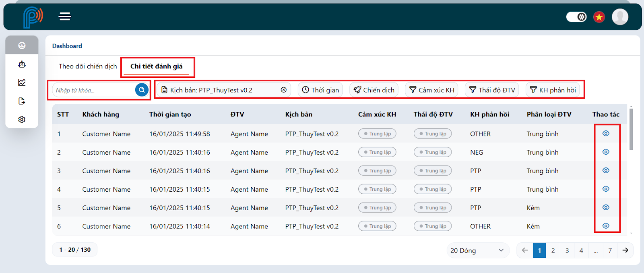Toggle the theme switch in header
644x273 pixels.
click(x=576, y=17)
